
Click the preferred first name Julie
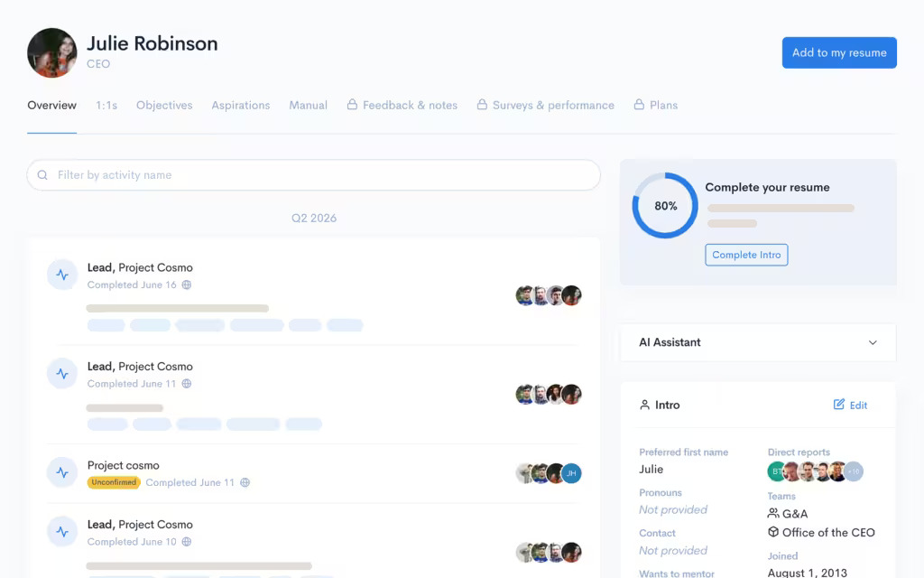(x=651, y=470)
